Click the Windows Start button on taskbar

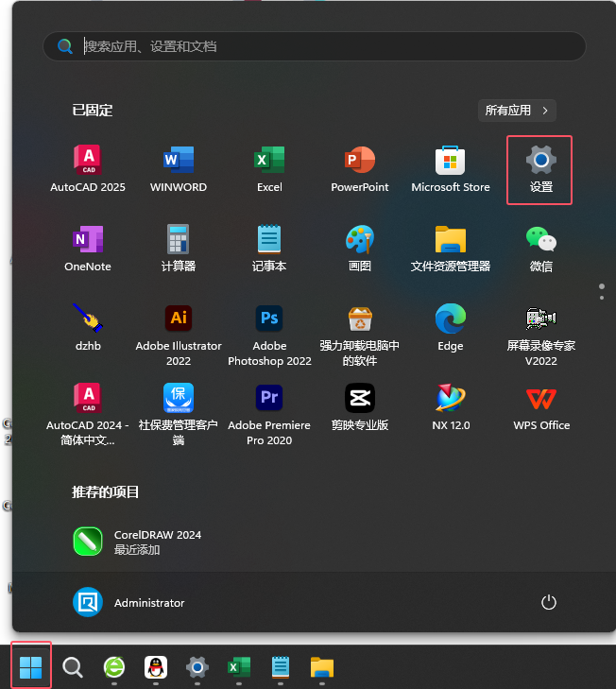(31, 667)
